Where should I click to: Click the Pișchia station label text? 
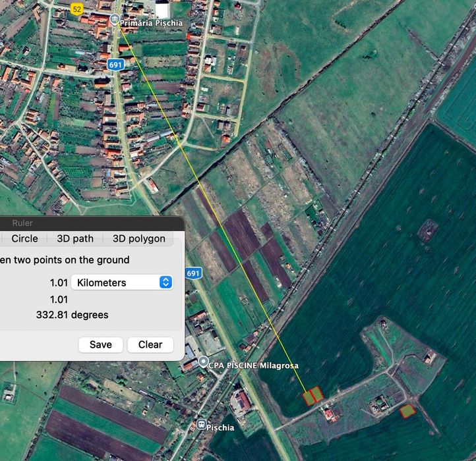[220, 427]
